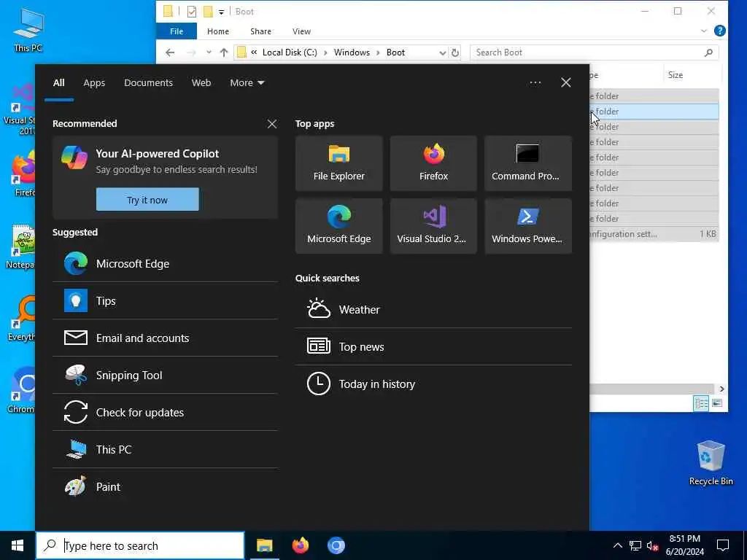Open Firefox on the taskbar
This screenshot has width=747, height=560.
[x=300, y=545]
